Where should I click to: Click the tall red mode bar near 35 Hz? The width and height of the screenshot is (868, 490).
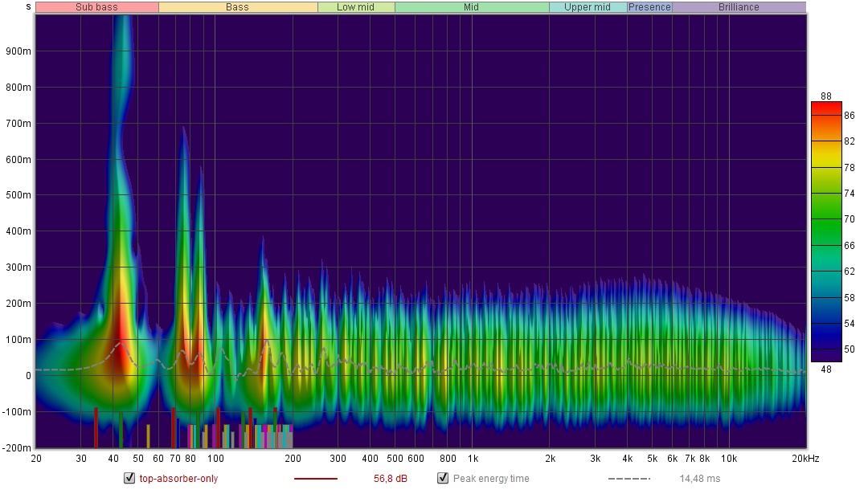[x=96, y=427]
